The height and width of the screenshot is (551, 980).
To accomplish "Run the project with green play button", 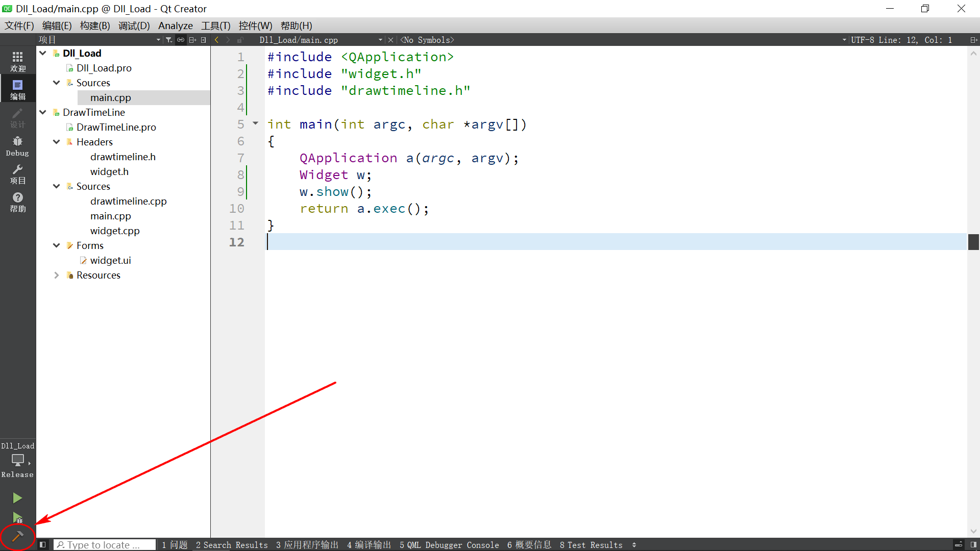I will (17, 498).
